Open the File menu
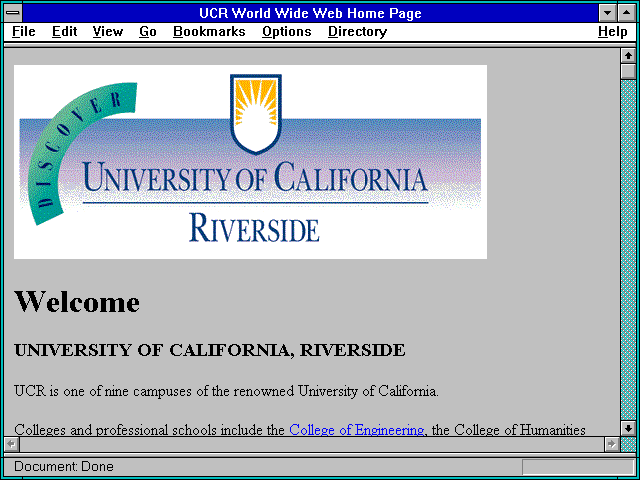640x480 pixels. click(24, 32)
